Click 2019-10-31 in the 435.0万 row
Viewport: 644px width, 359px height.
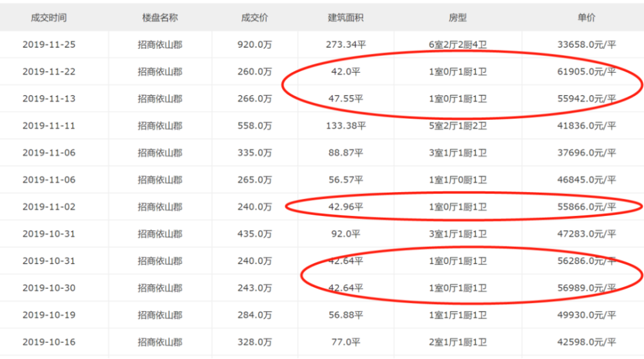click(49, 234)
